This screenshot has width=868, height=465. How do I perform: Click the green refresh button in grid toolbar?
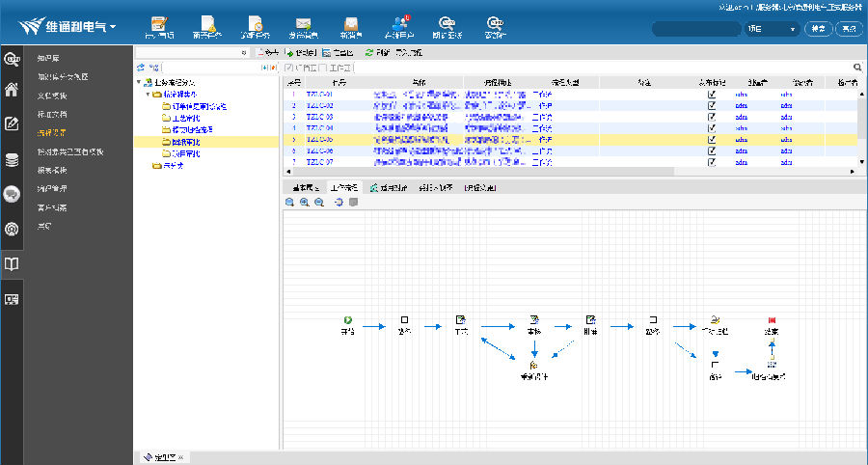click(x=369, y=52)
